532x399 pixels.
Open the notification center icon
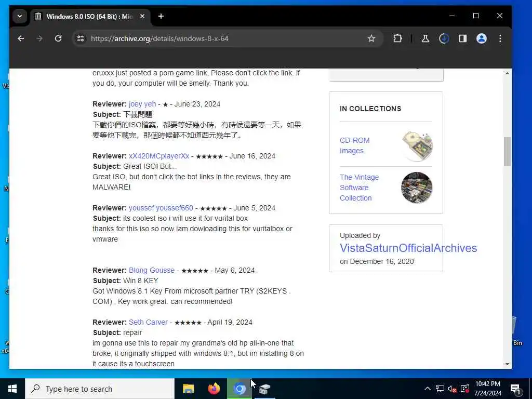[x=515, y=389]
